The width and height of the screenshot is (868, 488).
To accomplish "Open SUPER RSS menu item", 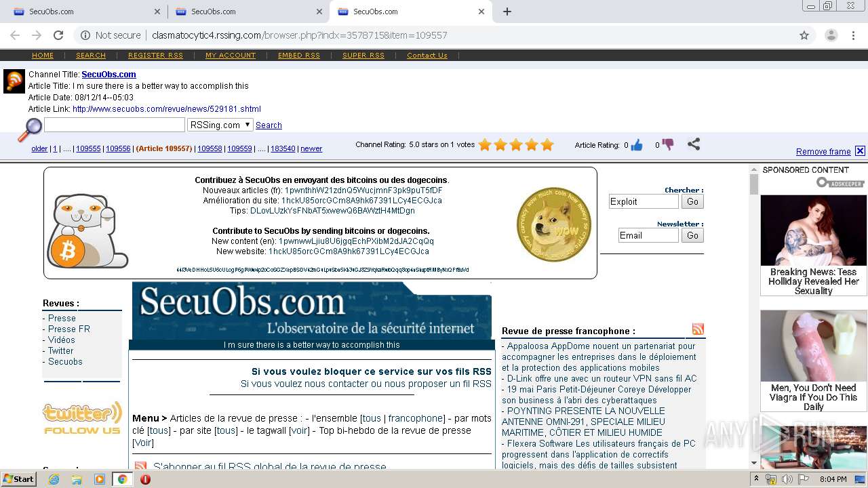I will point(363,56).
